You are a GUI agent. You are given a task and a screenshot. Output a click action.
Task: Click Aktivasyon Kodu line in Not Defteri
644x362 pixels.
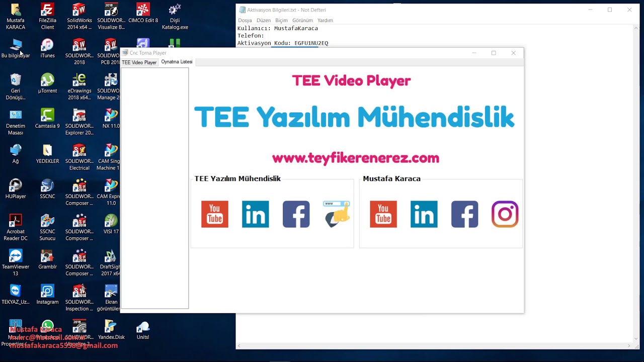[x=283, y=43]
